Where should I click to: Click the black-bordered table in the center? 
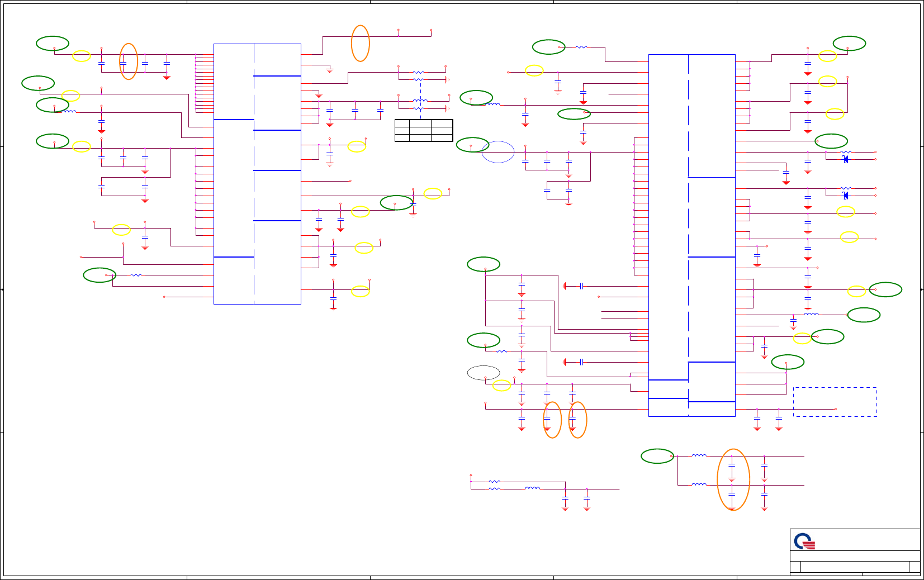pos(424,130)
